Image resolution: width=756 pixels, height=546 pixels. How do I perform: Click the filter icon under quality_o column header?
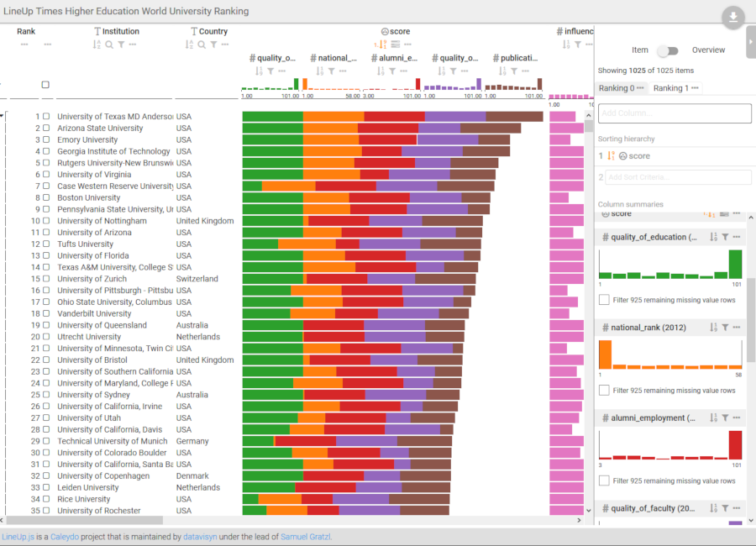click(269, 71)
